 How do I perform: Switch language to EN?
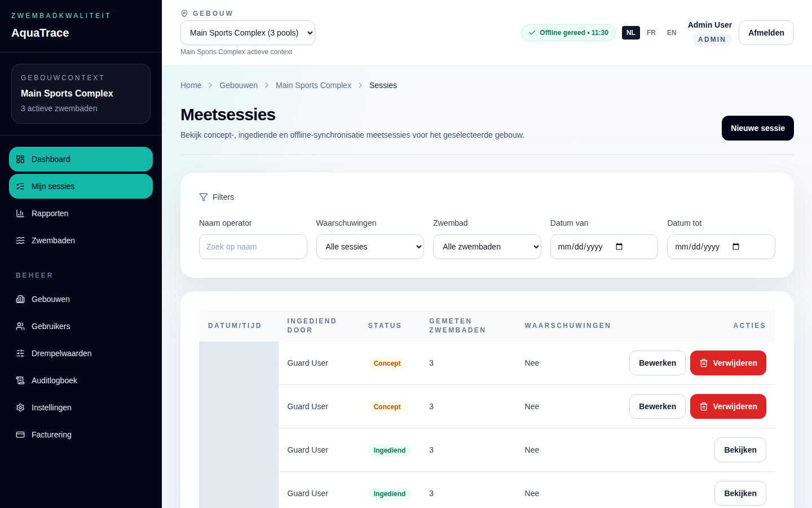point(672,33)
